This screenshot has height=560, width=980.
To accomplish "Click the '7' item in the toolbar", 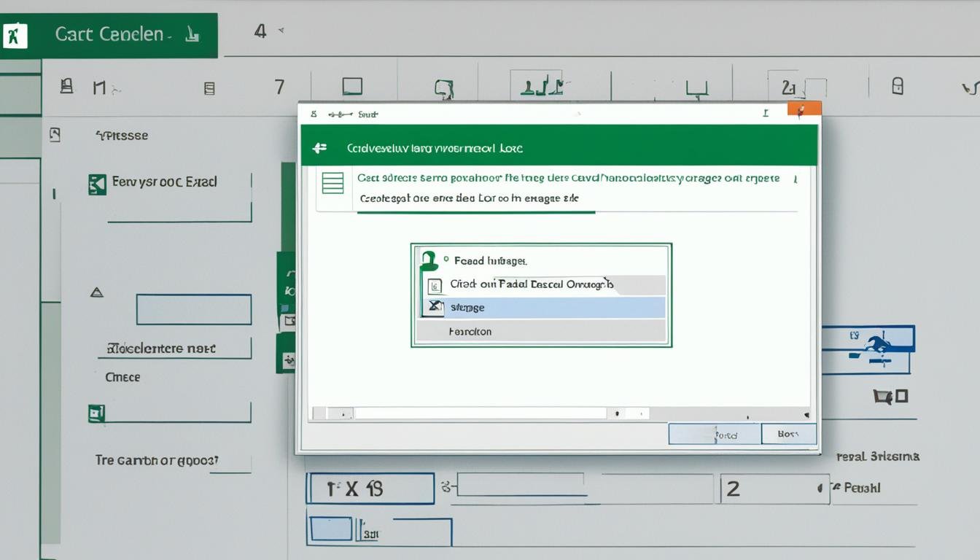I will (x=279, y=87).
